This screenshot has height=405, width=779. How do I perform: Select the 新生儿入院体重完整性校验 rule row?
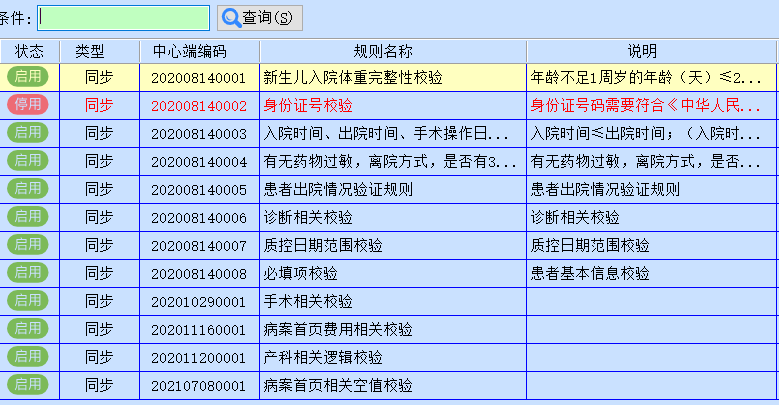(x=352, y=77)
